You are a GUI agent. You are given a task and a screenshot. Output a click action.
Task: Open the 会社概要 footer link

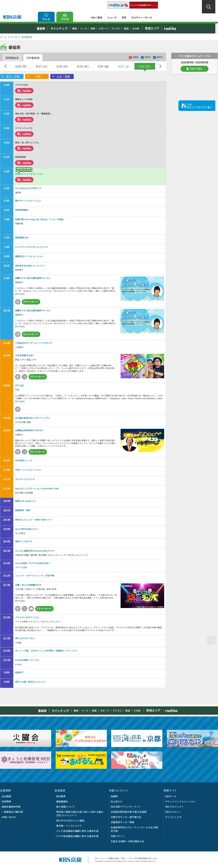click(x=6, y=797)
